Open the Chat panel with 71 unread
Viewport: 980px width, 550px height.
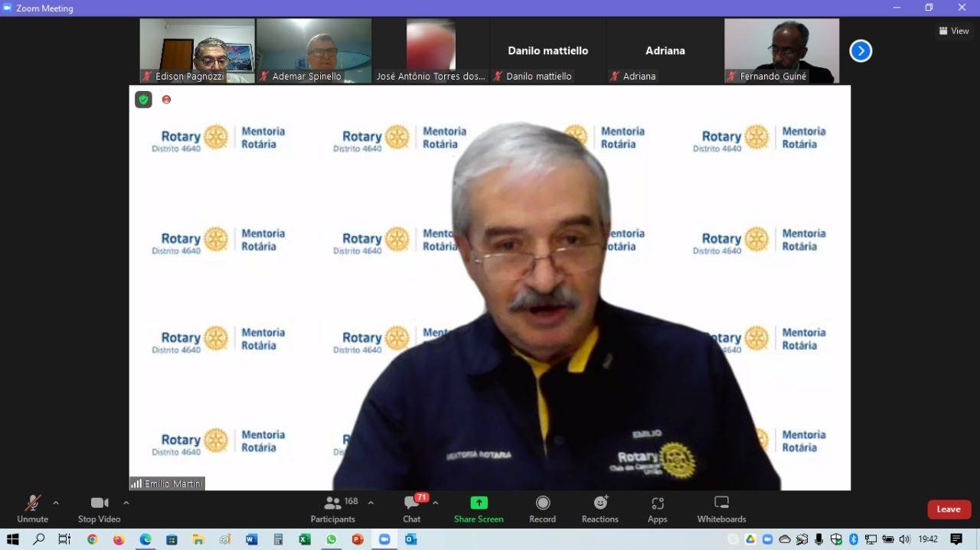click(412, 509)
